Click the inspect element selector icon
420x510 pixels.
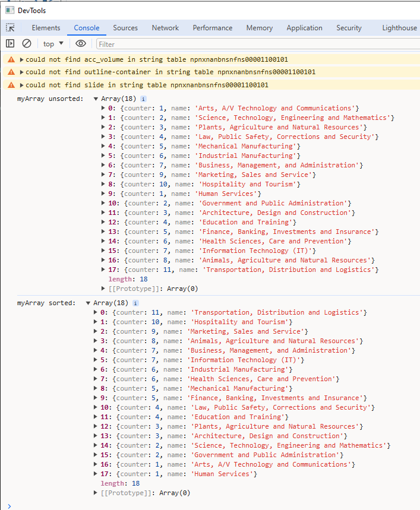click(x=10, y=28)
